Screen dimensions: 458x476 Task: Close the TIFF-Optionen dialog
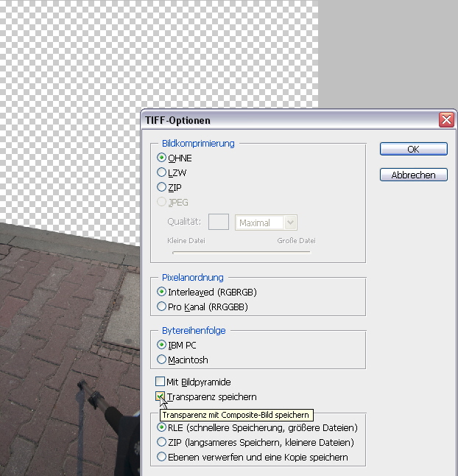click(445, 120)
